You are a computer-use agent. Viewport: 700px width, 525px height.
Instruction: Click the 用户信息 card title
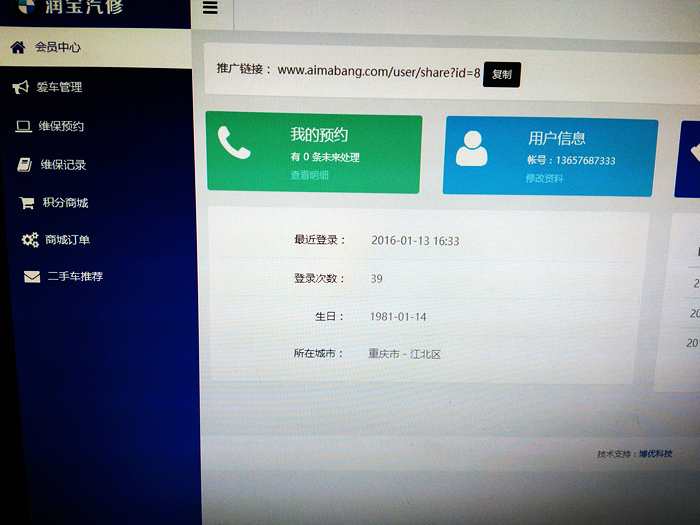pyautogui.click(x=556, y=138)
